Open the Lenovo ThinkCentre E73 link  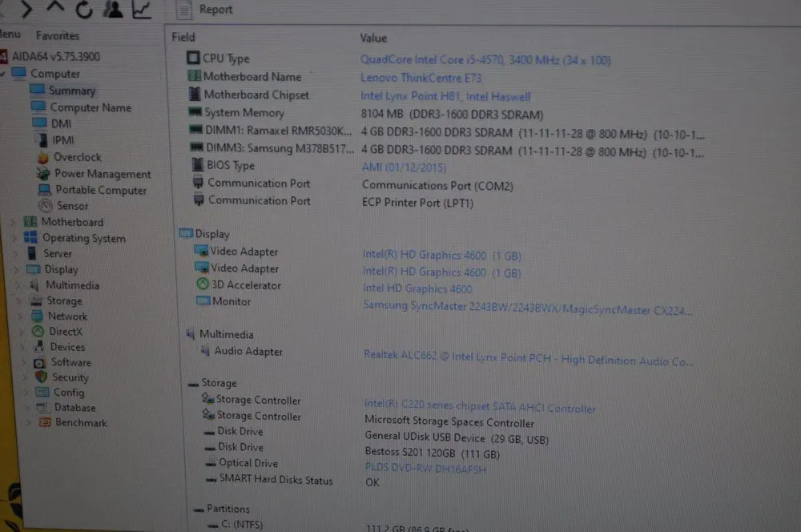point(411,78)
